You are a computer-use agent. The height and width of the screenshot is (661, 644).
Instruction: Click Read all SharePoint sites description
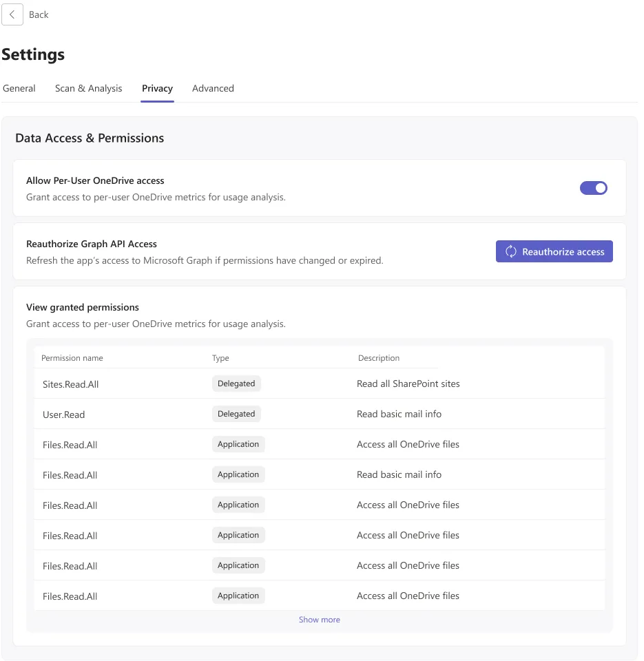408,384
